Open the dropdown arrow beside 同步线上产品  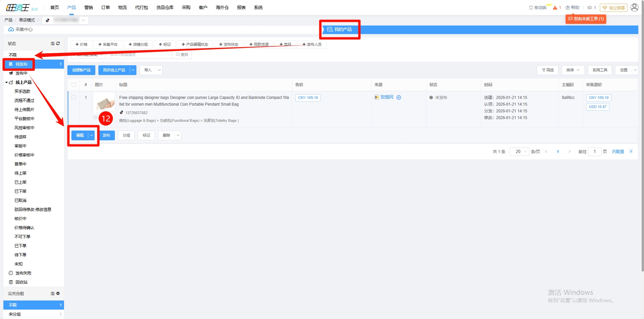point(133,70)
